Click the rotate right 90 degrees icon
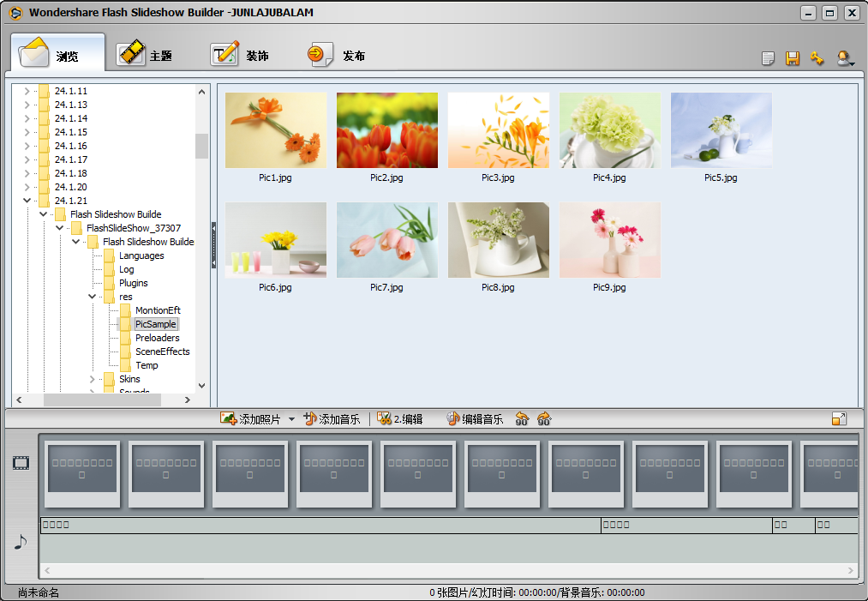868x601 pixels. tap(544, 418)
